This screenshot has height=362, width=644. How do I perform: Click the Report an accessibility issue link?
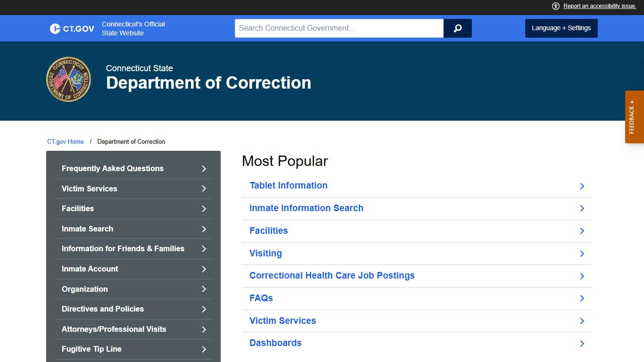pos(599,6)
